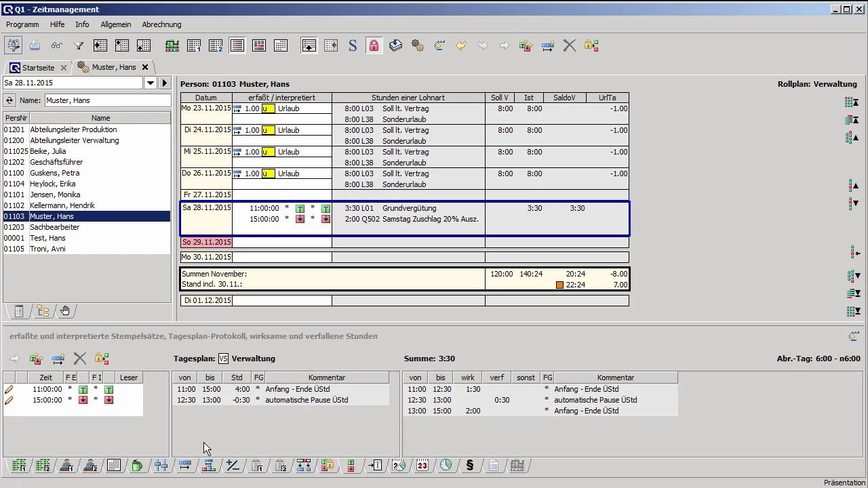Click the yellow undo arrow icon
The height and width of the screenshot is (488, 868).
tap(461, 45)
